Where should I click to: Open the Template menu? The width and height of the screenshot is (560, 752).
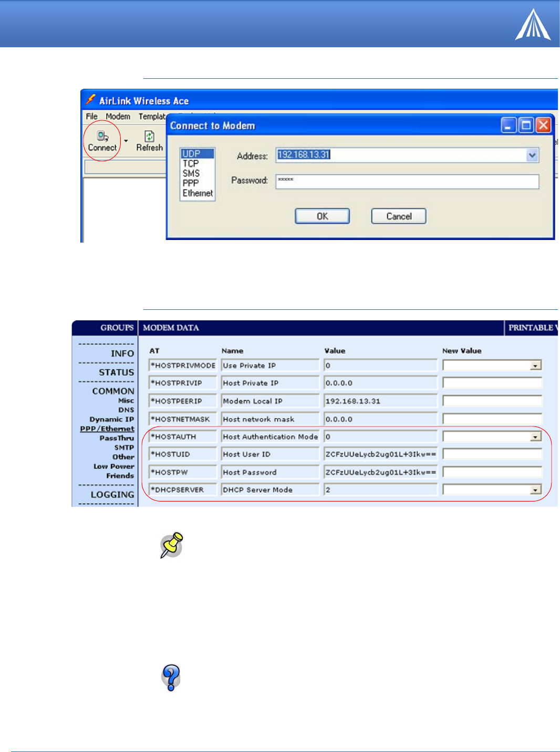152,117
